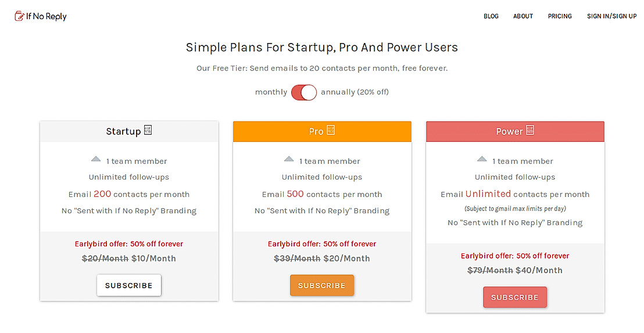The image size is (644, 333).
Task: Open the Pricing nav link
Action: coord(560,16)
